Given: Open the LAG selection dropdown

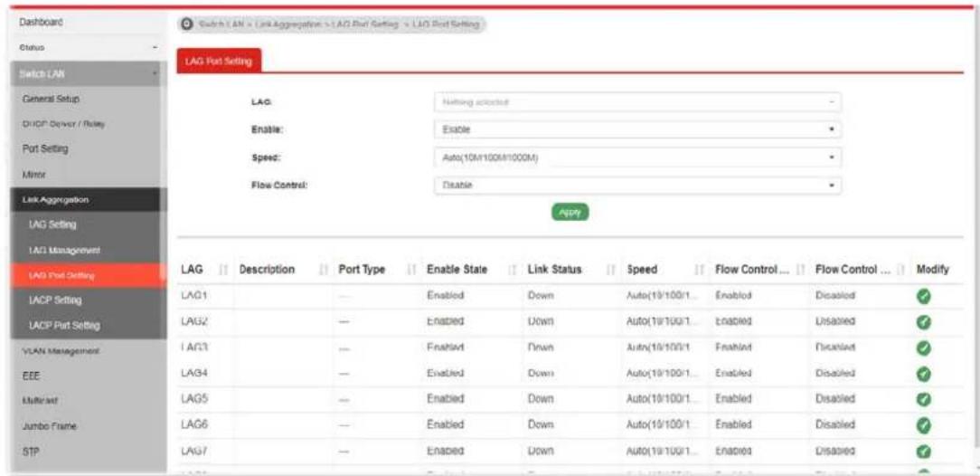Looking at the screenshot, I should click(636, 102).
